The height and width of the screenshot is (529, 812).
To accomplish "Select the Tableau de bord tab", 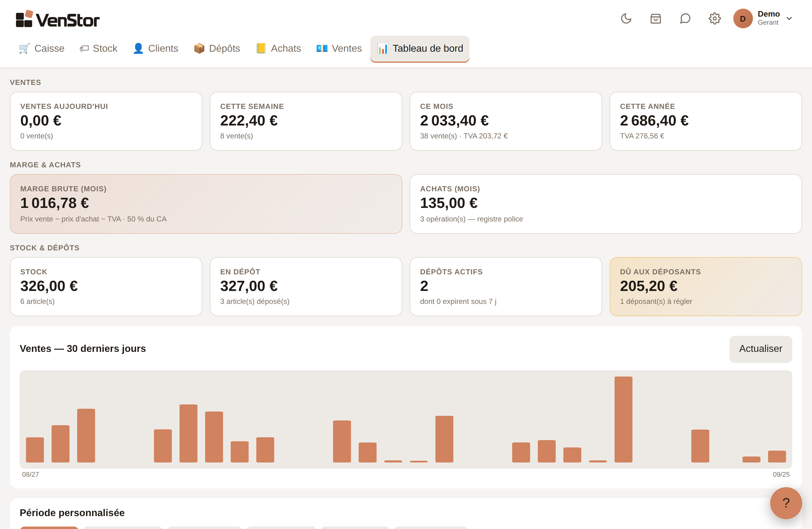I will [420, 49].
